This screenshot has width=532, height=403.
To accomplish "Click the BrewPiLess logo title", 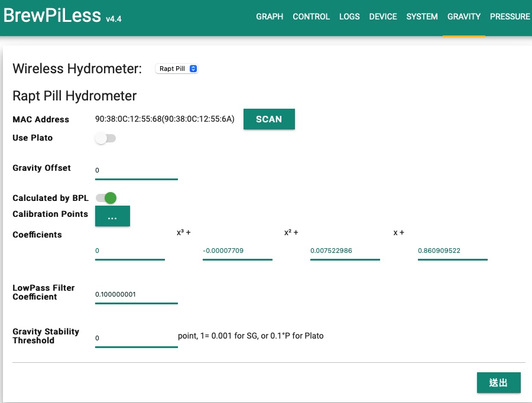I will pyautogui.click(x=52, y=15).
